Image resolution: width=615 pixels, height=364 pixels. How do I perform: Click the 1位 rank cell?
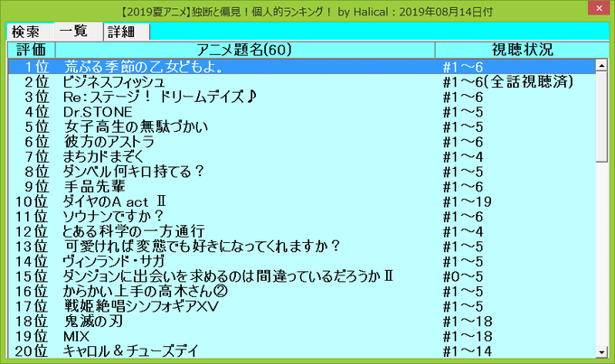(x=37, y=67)
